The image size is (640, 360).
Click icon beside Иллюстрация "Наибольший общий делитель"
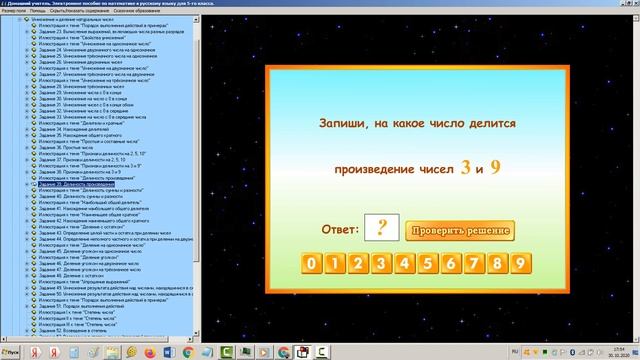pos(34,202)
